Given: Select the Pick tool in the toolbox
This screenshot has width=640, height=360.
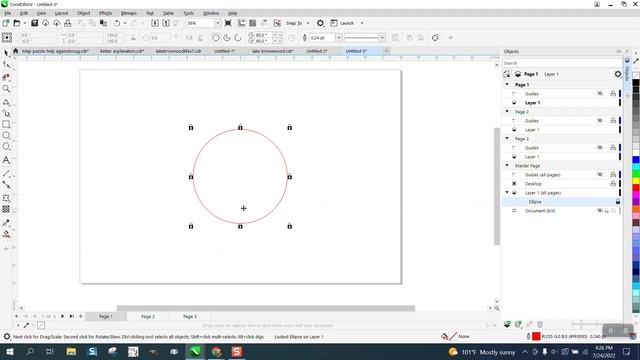Looking at the screenshot, I should 6,53.
